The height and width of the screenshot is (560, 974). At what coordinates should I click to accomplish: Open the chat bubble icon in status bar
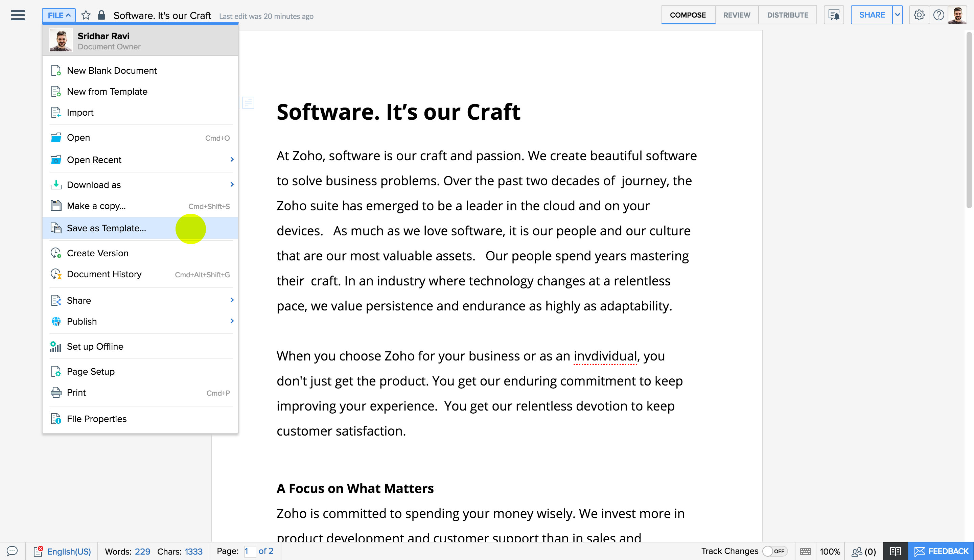pyautogui.click(x=12, y=551)
